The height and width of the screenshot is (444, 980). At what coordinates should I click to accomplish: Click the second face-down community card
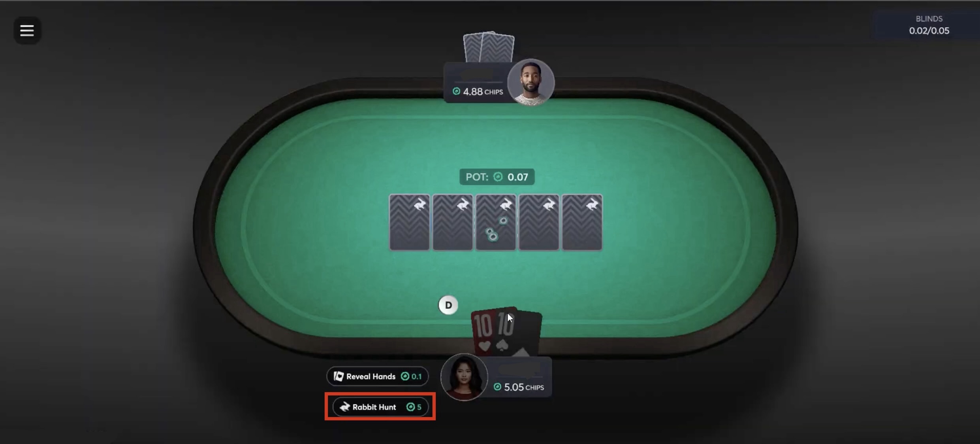pos(453,222)
